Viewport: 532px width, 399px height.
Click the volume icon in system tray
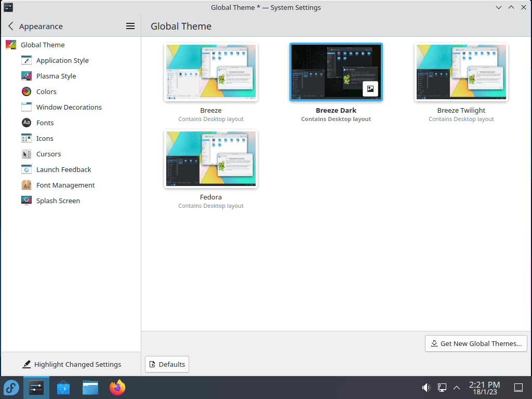click(426, 388)
